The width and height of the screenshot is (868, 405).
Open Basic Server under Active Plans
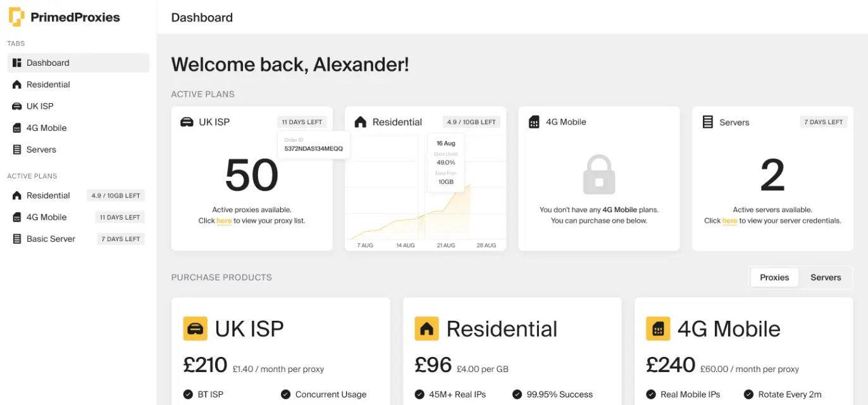(x=51, y=239)
